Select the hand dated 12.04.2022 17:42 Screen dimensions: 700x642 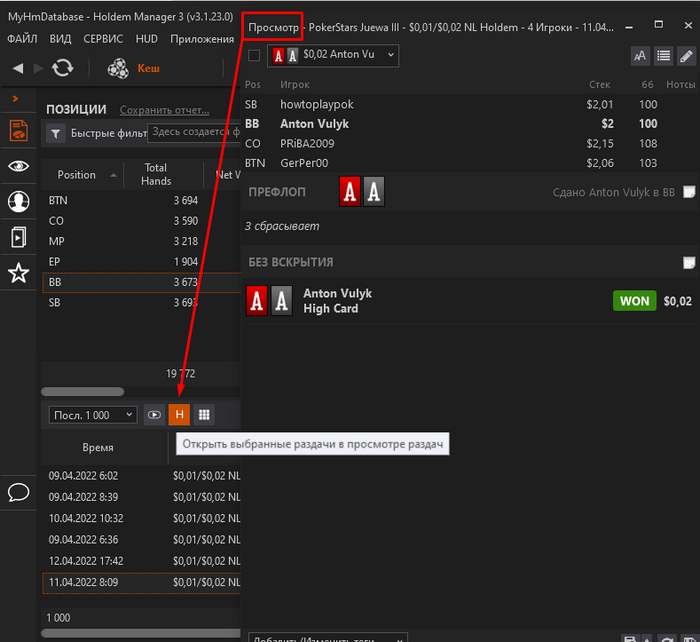point(141,561)
